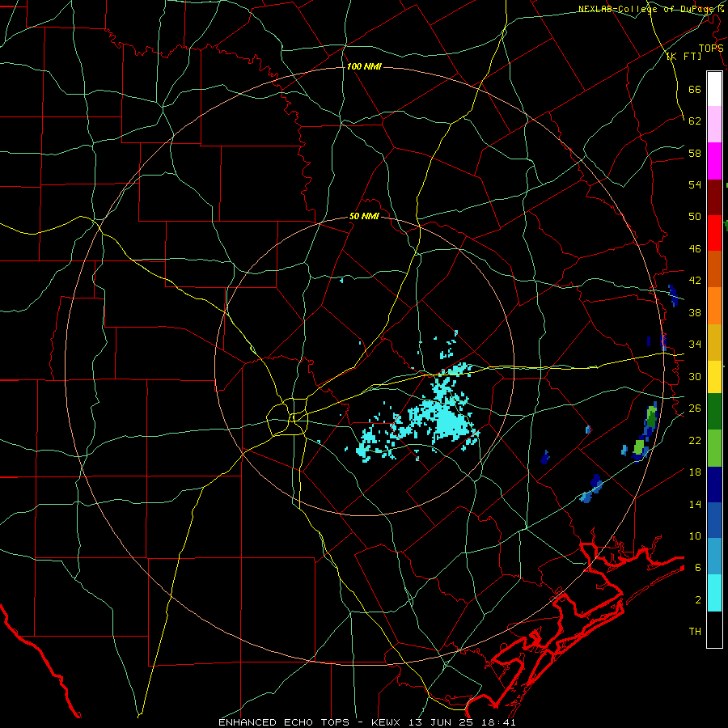Click the bright red legend color band
The height and width of the screenshot is (728, 728).
[x=714, y=233]
